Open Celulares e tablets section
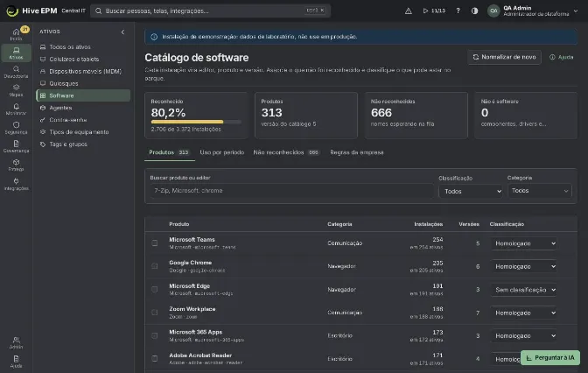Screen dimensions: 588x373 (x=83, y=59)
